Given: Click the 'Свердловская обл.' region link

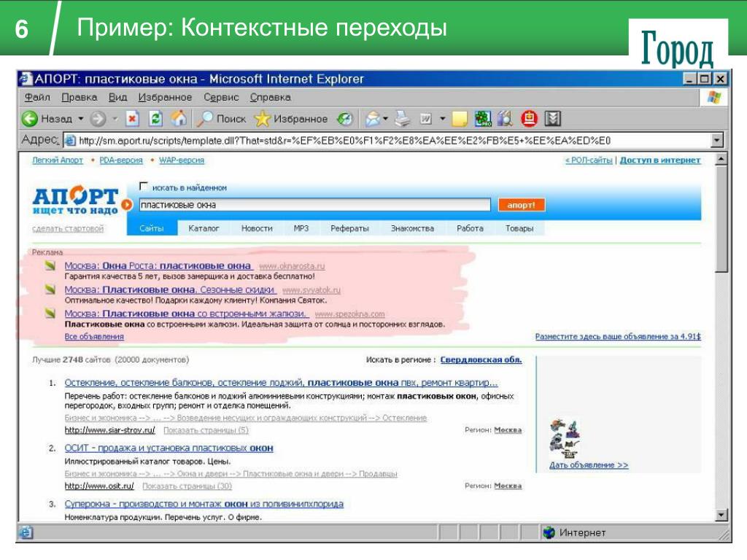Looking at the screenshot, I should pos(481,359).
